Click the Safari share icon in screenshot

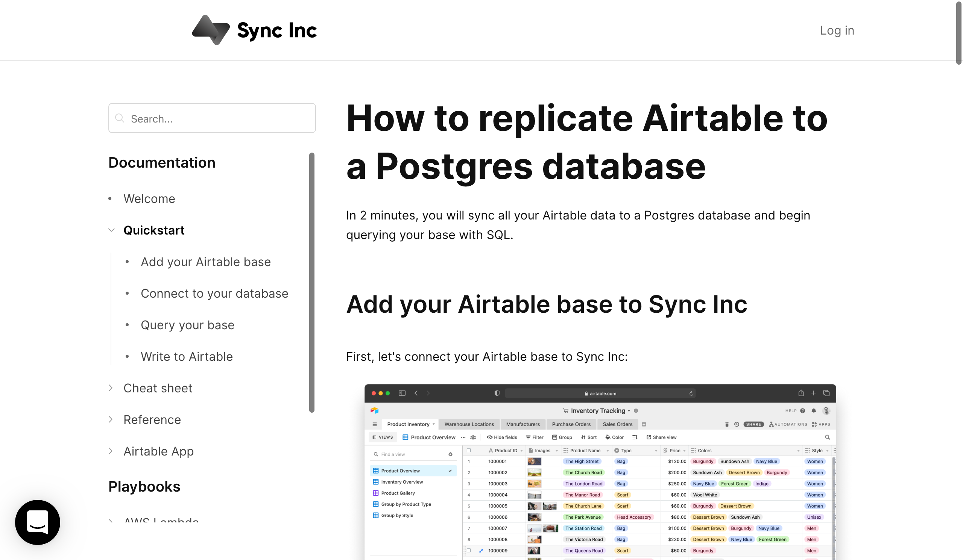[x=801, y=393]
